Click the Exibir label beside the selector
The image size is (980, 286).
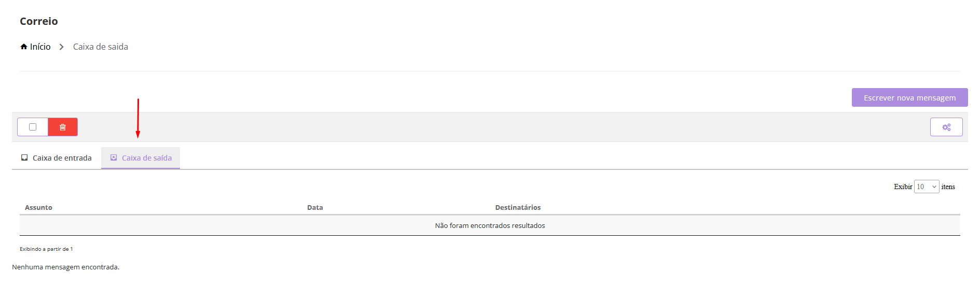click(x=903, y=187)
